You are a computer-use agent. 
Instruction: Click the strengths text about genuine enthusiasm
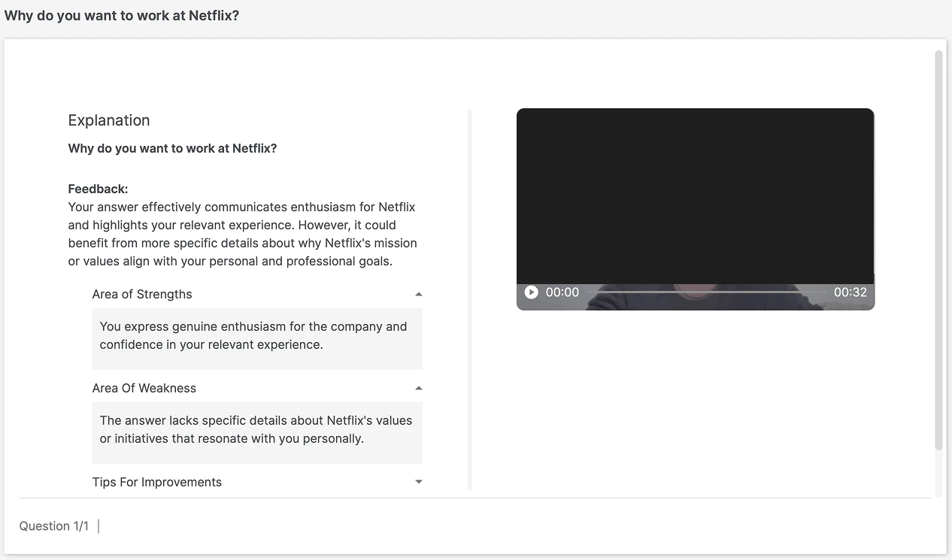[x=253, y=336]
